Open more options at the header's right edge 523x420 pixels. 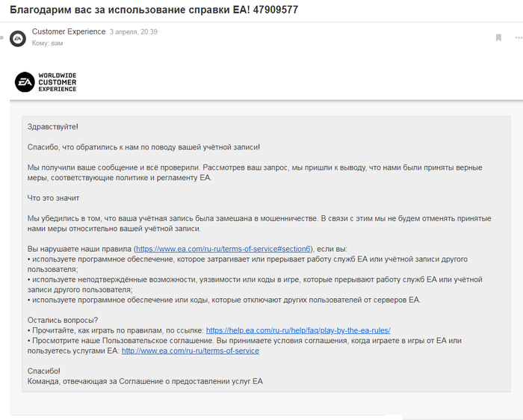517,37
